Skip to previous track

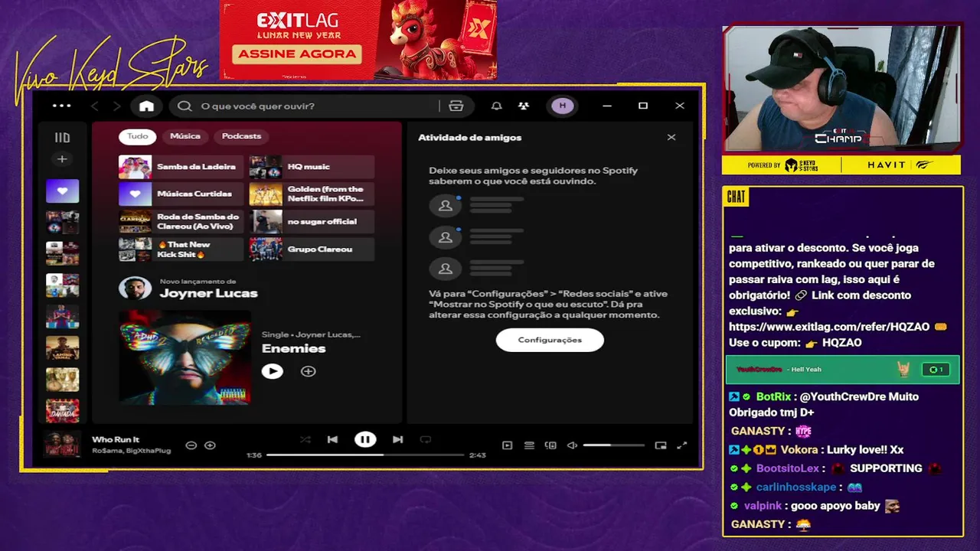332,439
